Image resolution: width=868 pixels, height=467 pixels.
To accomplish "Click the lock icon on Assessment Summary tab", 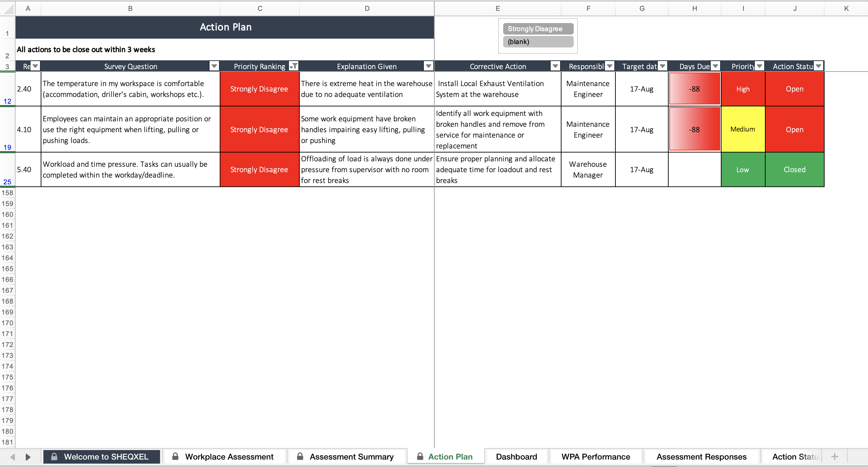I will (300, 456).
